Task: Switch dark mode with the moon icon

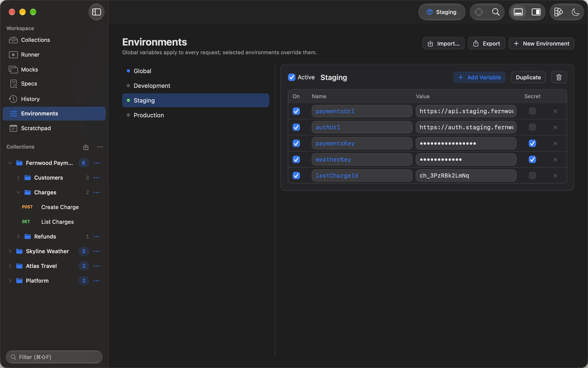Action: 576,12
